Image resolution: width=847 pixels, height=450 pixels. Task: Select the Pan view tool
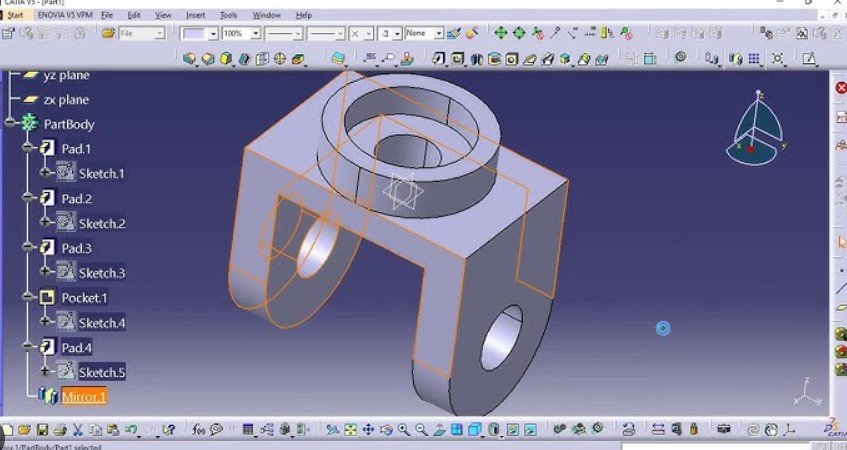(369, 429)
